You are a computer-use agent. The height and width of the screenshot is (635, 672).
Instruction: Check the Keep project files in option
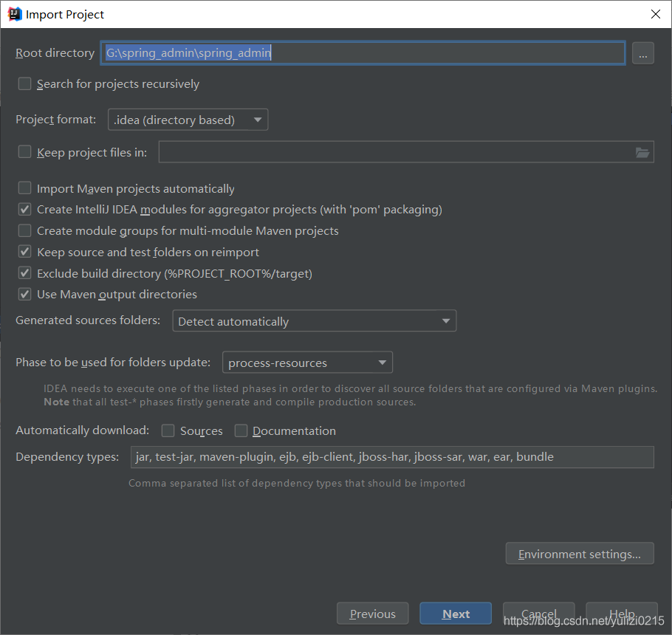(x=25, y=152)
